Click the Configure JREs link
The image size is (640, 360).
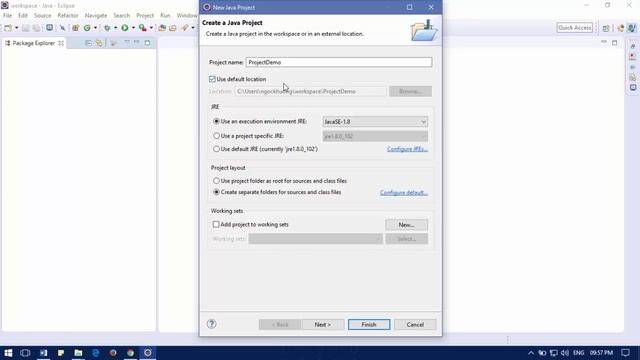pyautogui.click(x=407, y=149)
